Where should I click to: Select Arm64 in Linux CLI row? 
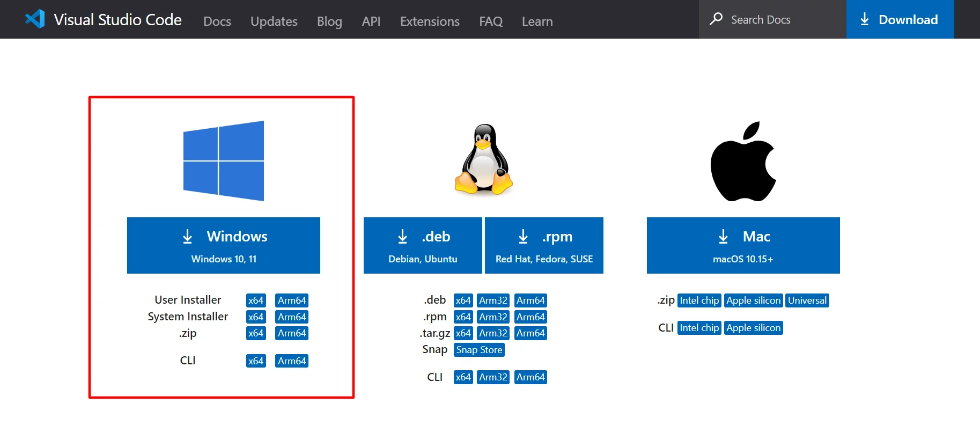(x=530, y=377)
